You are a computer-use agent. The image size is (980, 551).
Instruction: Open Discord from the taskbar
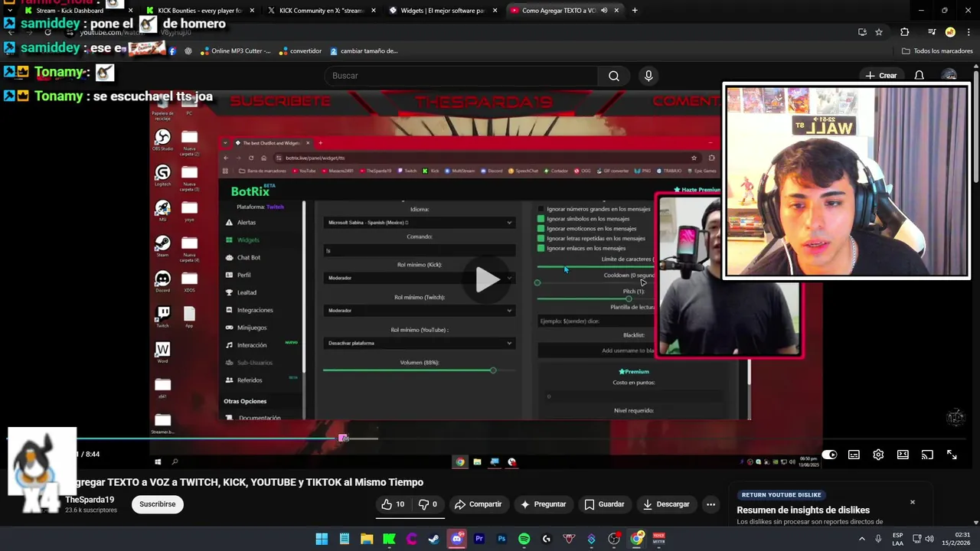coord(457,539)
